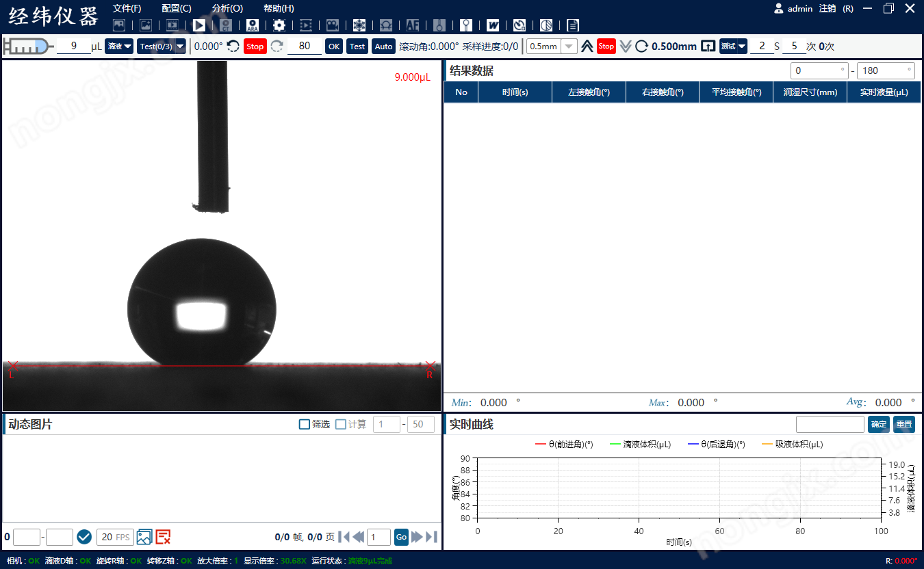Screen dimensions: 924x569
Task: Click the CT capture toolbar icon
Action: (x=226, y=25)
